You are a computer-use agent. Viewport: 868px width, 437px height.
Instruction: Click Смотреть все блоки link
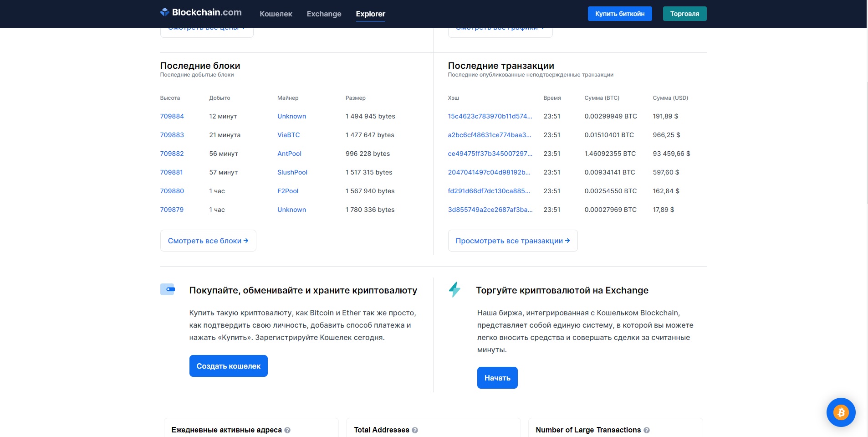pos(208,241)
